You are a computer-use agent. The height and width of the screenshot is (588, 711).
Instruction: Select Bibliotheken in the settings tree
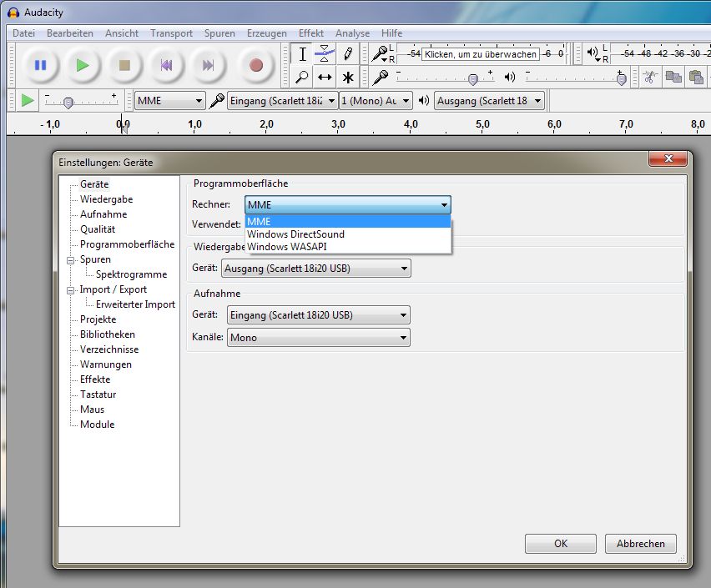(108, 334)
